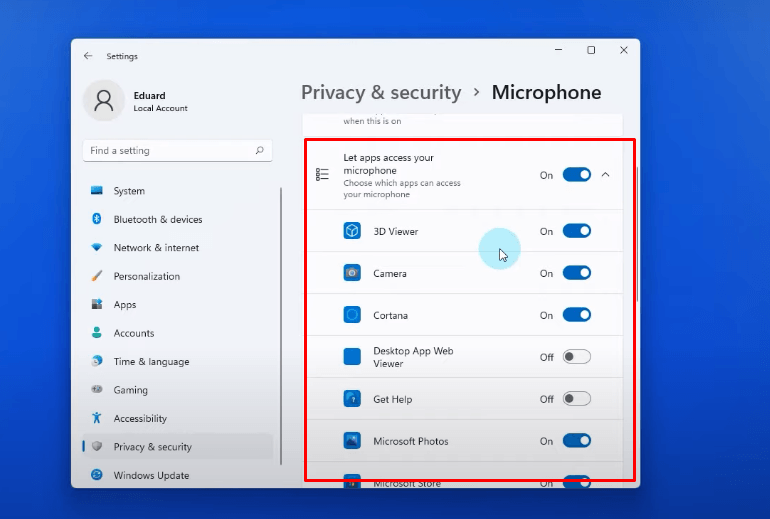This screenshot has width=770, height=519.
Task: Collapse the Let apps access section chevron
Action: [x=605, y=175]
